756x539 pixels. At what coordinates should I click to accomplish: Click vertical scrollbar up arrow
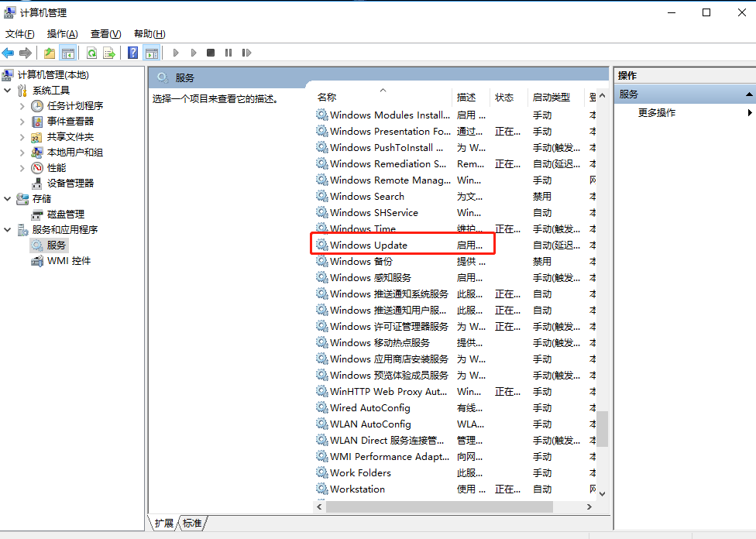point(602,96)
